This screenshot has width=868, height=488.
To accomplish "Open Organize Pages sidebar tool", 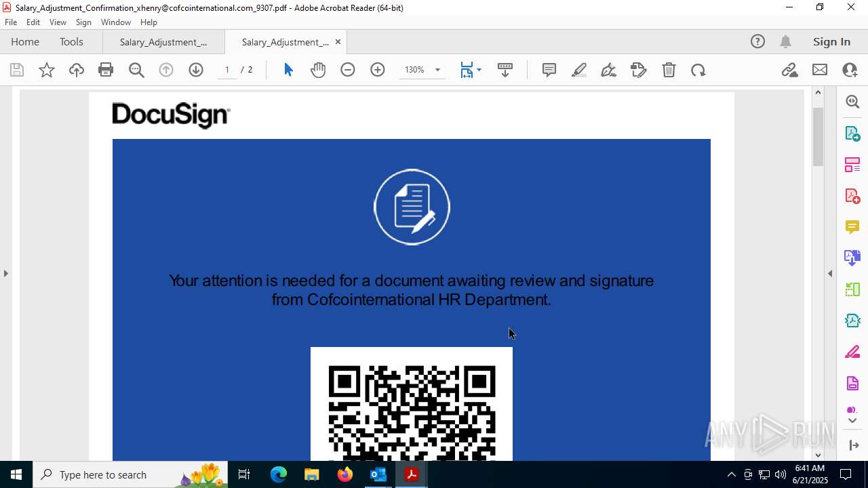I will [852, 165].
